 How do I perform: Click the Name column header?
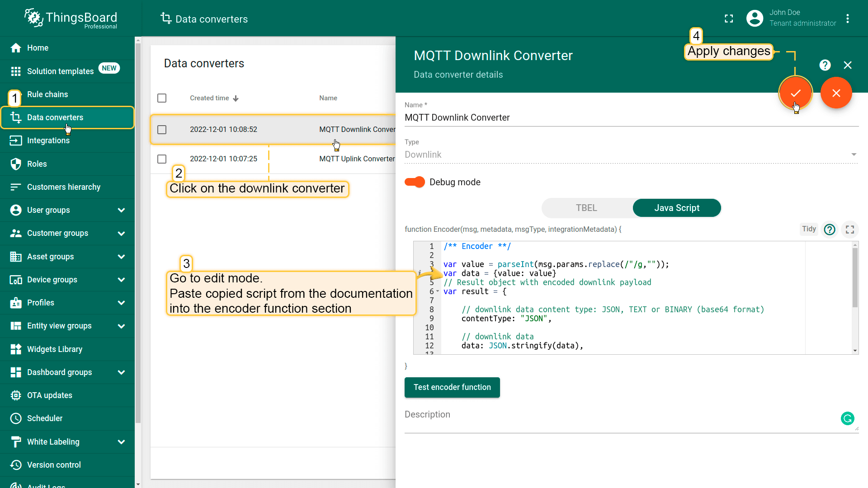[328, 98]
